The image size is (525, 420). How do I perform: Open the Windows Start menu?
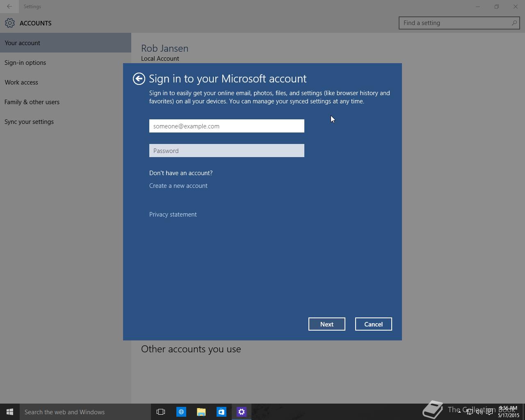coord(10,412)
